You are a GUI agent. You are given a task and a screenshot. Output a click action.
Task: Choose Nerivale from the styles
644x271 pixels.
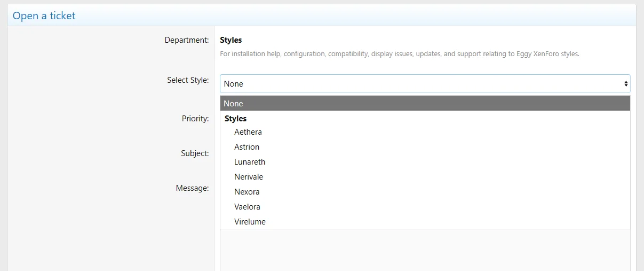pos(425,177)
